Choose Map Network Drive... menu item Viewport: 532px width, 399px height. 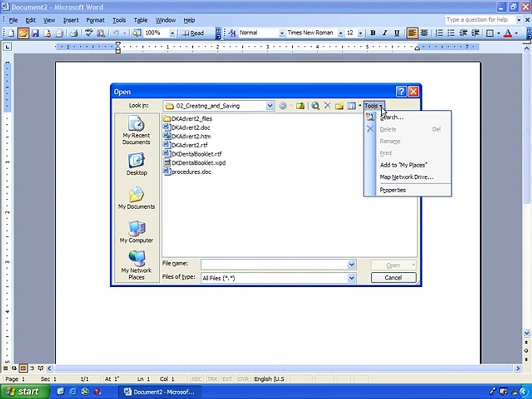(406, 177)
